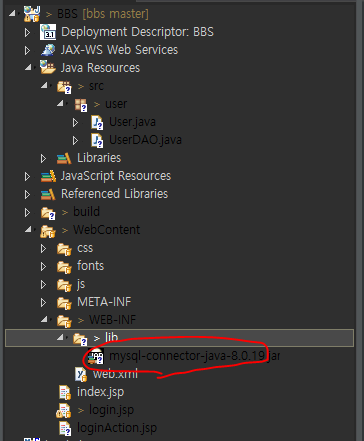Click the user package icon
The width and height of the screenshot is (364, 441).
pos(81,105)
